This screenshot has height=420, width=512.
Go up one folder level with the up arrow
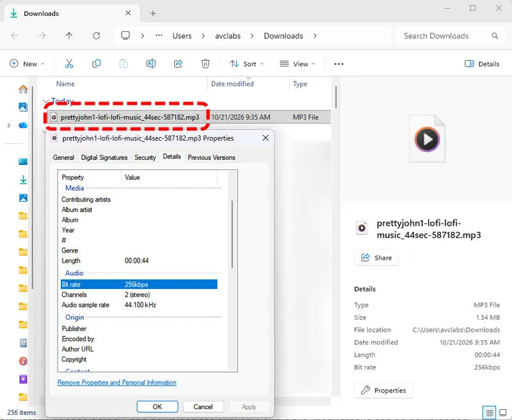click(69, 36)
